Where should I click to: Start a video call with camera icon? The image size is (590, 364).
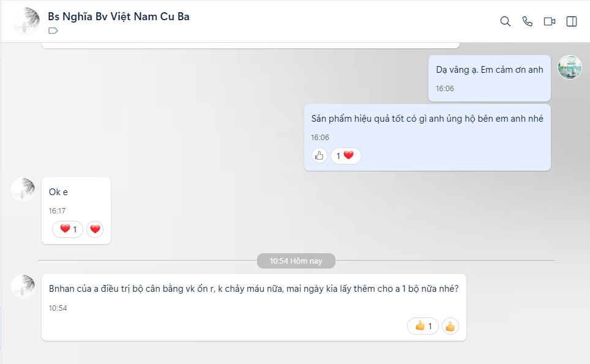click(x=549, y=21)
